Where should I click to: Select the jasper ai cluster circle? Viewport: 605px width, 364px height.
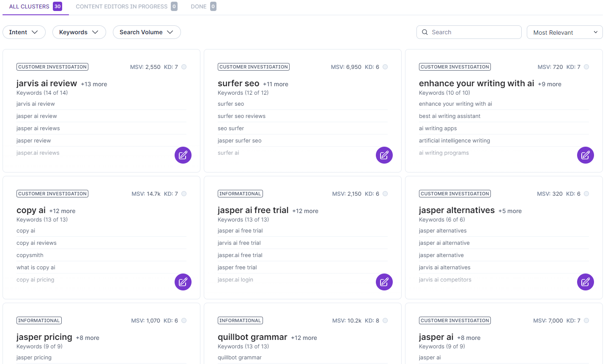click(586, 320)
